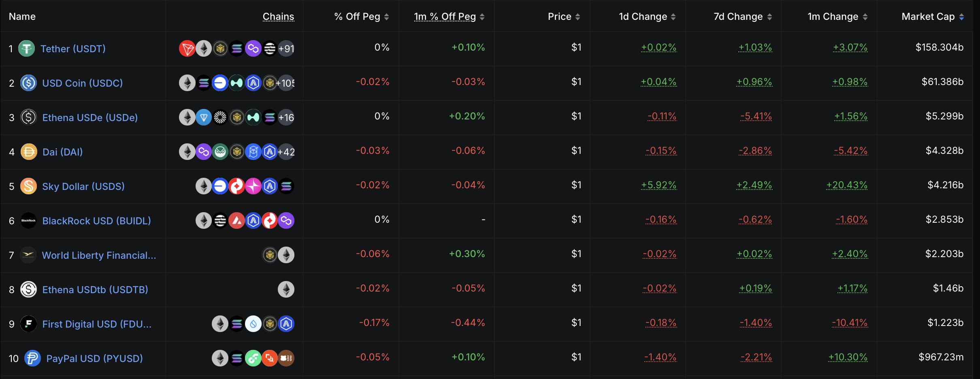Click World Liberty's +0.30% 1m off peg
Viewport: 980px width, 379px height.
467,254
